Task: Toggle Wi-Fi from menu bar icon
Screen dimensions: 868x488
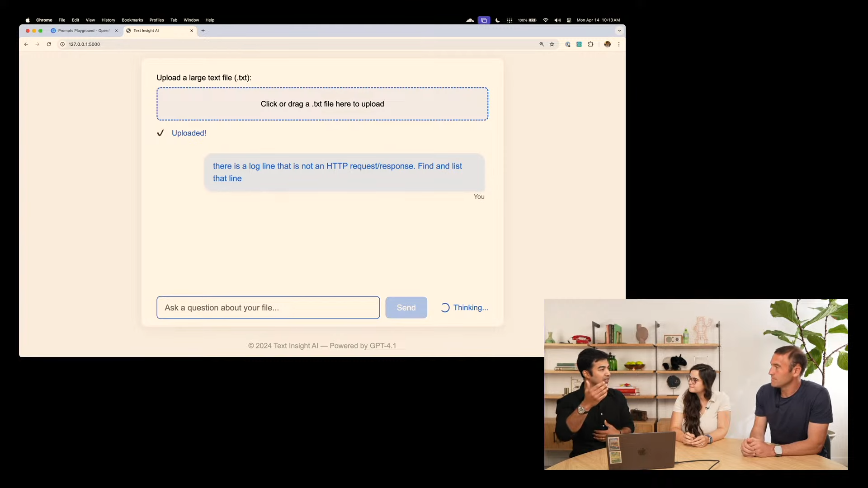Action: [x=546, y=20]
